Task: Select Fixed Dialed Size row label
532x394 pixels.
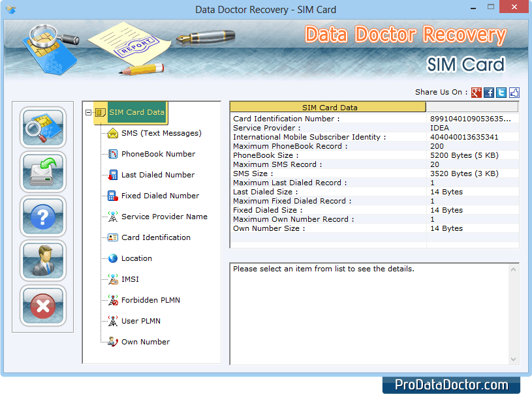Action: pyautogui.click(x=268, y=210)
